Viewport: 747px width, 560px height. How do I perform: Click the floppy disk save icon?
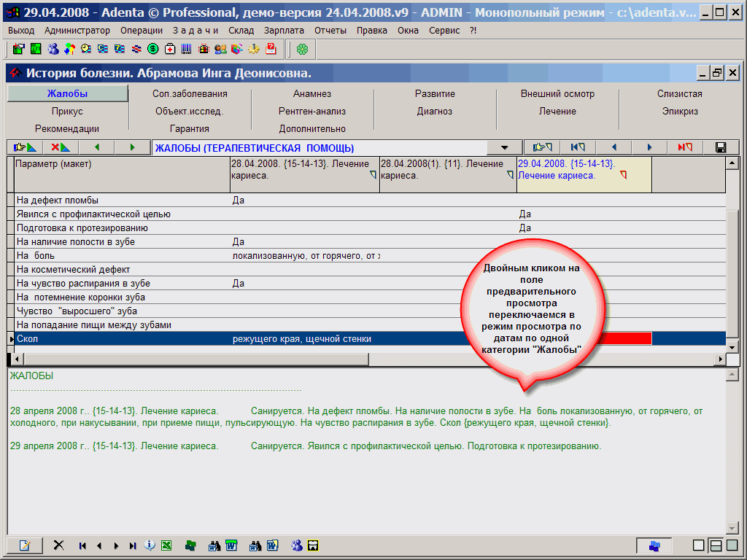click(x=721, y=147)
